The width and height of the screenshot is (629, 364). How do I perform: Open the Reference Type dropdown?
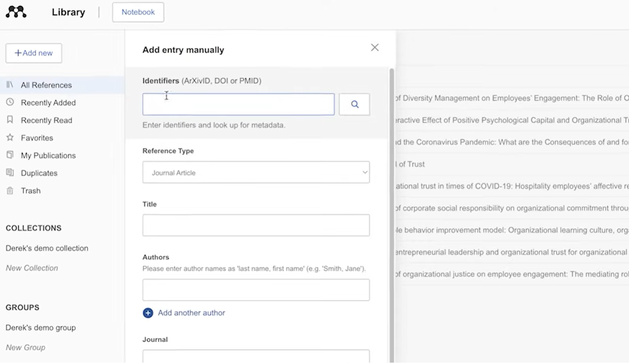pyautogui.click(x=256, y=172)
